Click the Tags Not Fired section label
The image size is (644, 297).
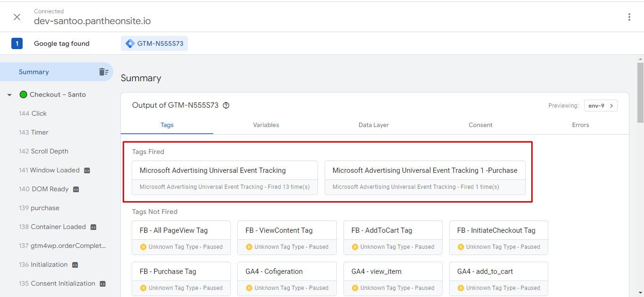point(155,212)
